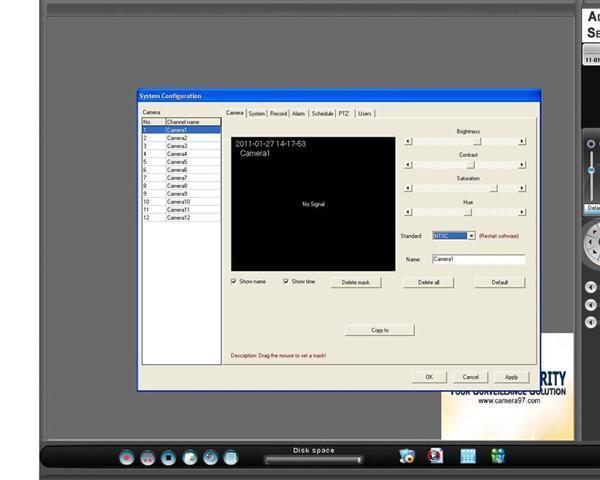Open the PTZ tab
The width and height of the screenshot is (600, 480).
(344, 114)
